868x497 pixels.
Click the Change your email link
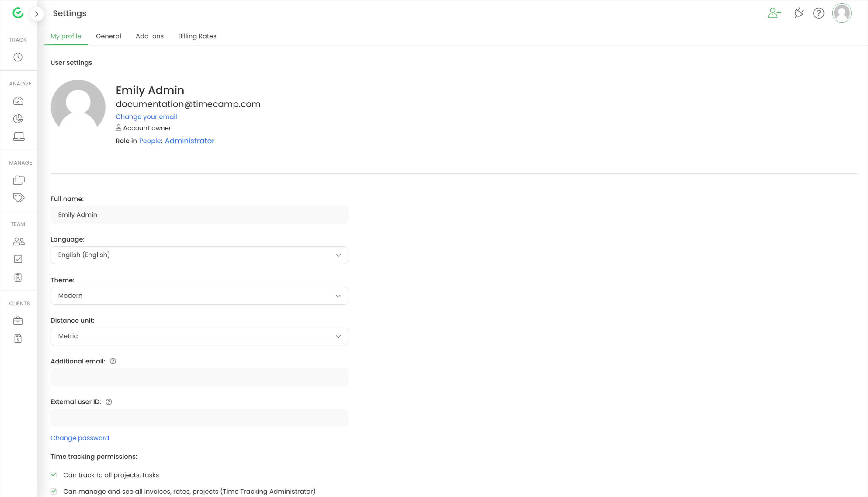[146, 117]
